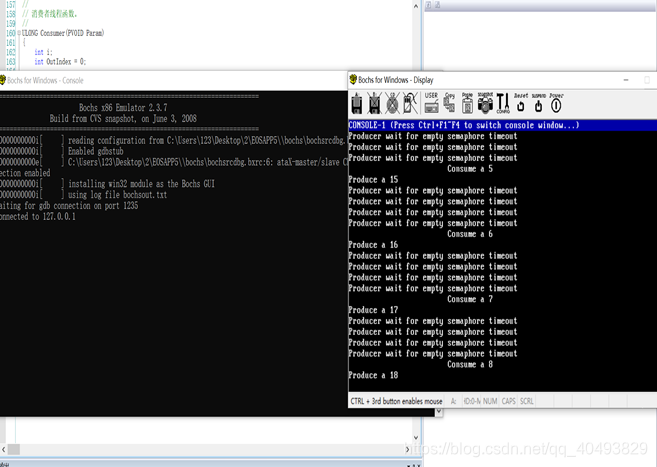
Task: Take a snapshot with the camera icon
Action: pos(485,103)
